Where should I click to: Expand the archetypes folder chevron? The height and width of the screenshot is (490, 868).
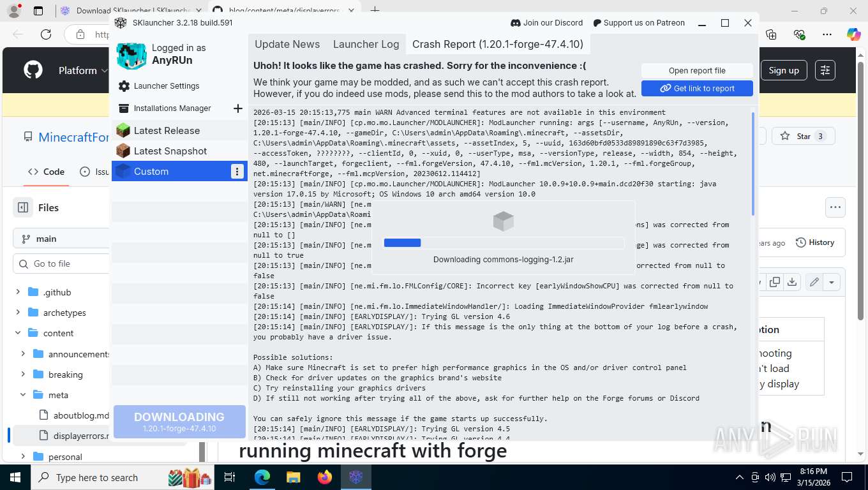[x=18, y=313]
